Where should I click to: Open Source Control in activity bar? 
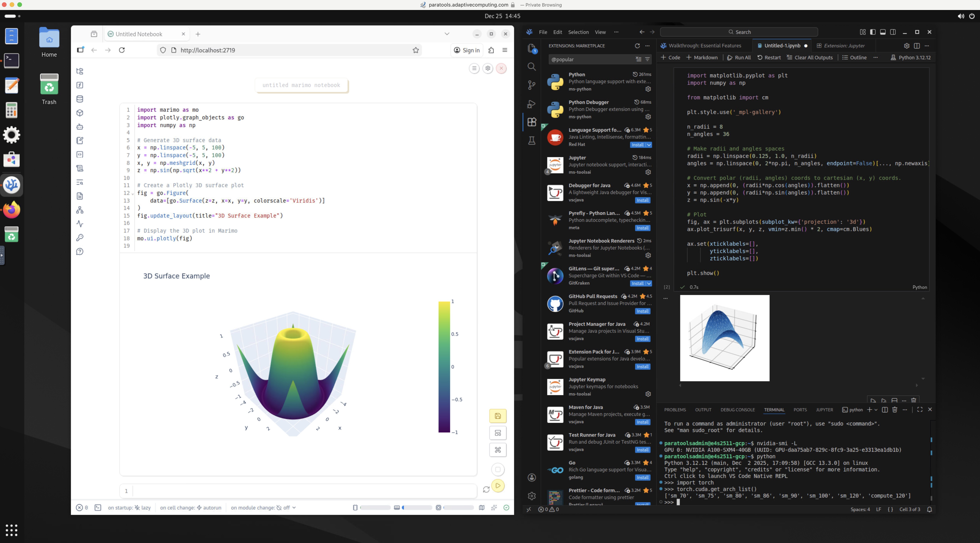532,85
